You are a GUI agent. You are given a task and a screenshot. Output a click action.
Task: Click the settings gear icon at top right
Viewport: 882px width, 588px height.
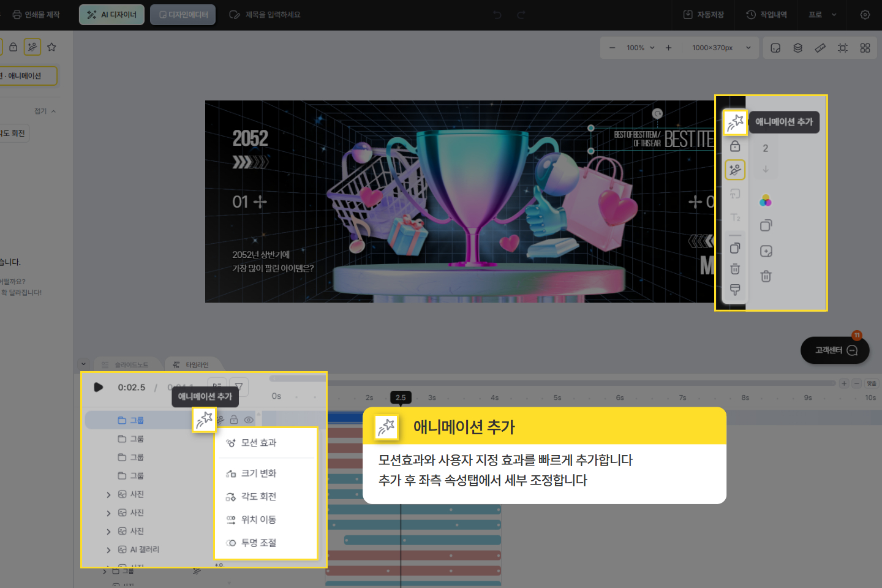[865, 15]
